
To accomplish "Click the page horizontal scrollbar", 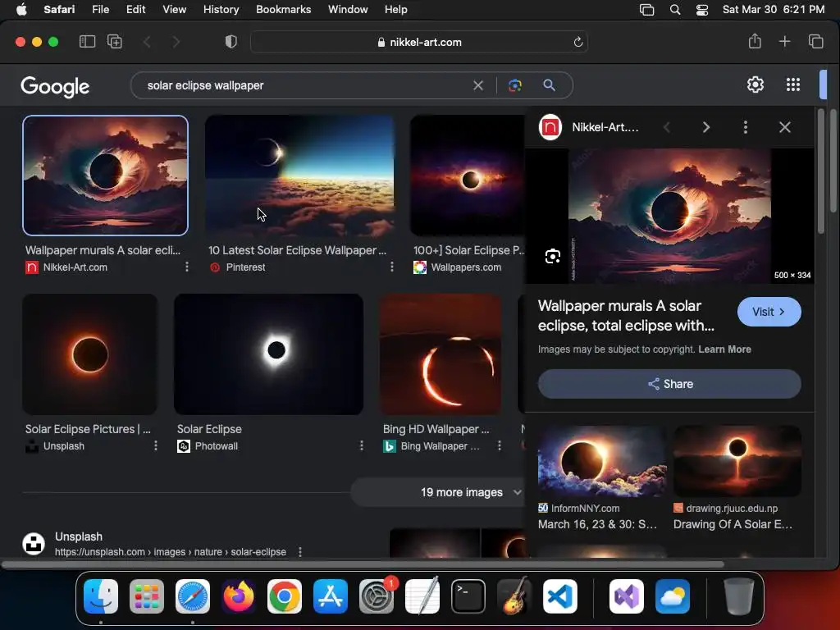I will click(x=363, y=564).
